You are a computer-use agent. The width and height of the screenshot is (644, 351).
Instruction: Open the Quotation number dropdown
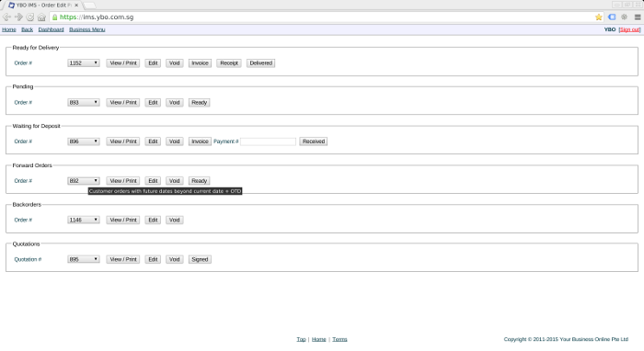tap(84, 259)
